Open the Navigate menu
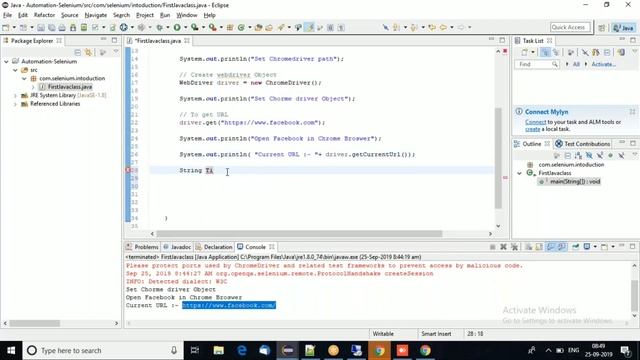The width and height of the screenshot is (640, 360). (x=96, y=15)
